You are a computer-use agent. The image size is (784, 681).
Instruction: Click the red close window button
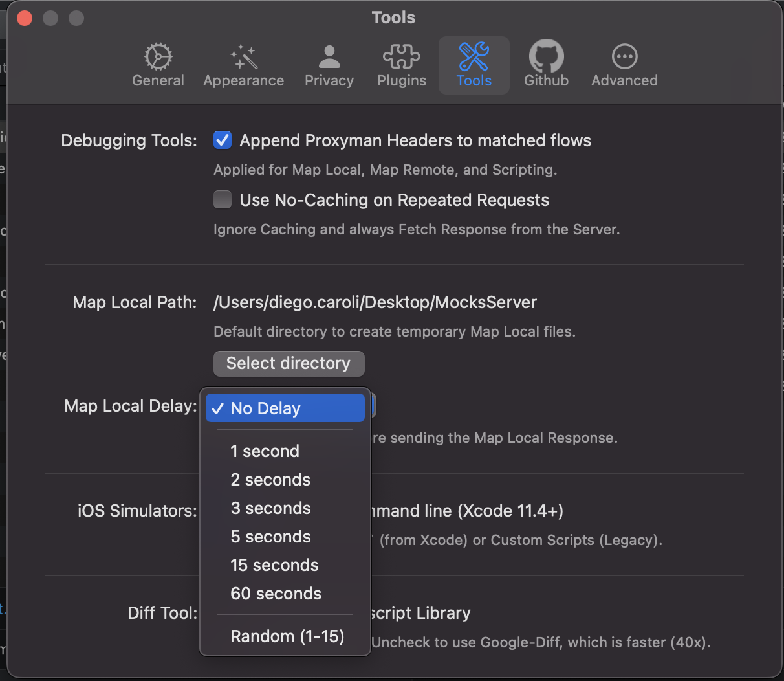(25, 17)
